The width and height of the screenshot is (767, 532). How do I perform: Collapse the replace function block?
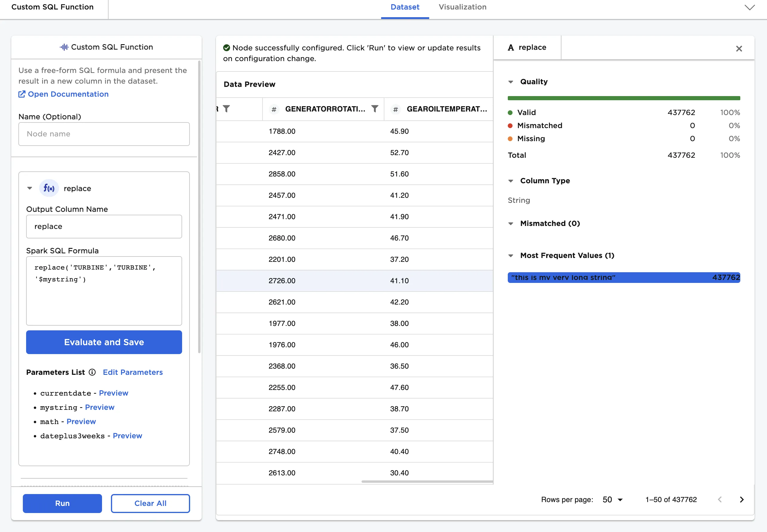pos(30,188)
